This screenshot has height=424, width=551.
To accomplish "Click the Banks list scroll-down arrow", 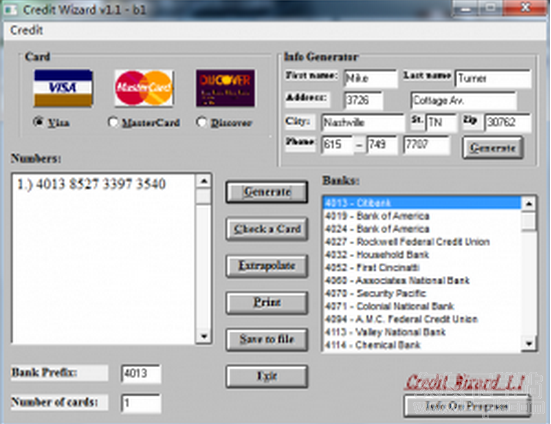I will tap(529, 344).
